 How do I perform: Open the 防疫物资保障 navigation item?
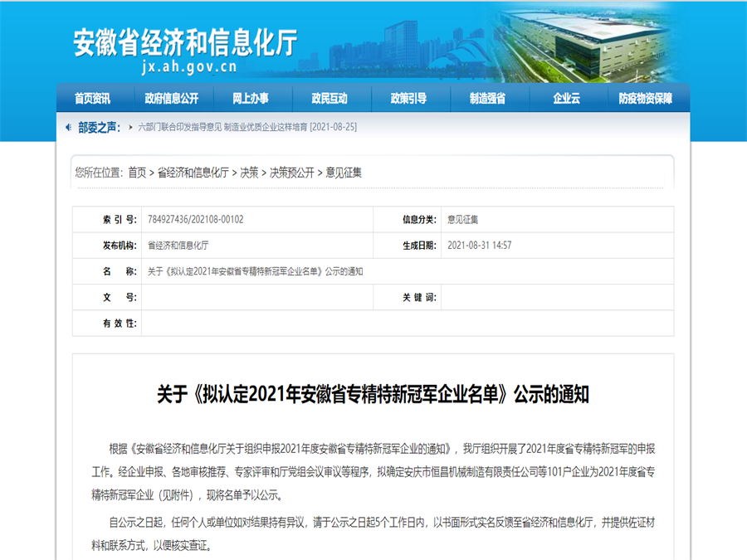pos(645,98)
